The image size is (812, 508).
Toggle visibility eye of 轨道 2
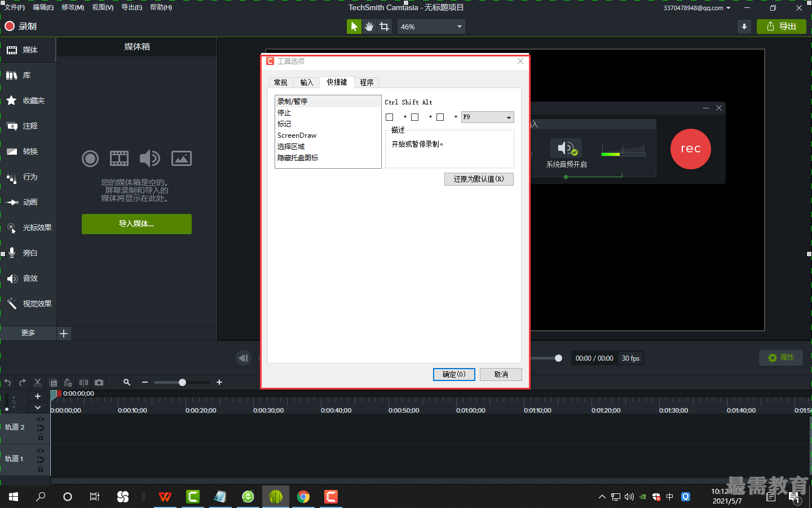coord(40,419)
